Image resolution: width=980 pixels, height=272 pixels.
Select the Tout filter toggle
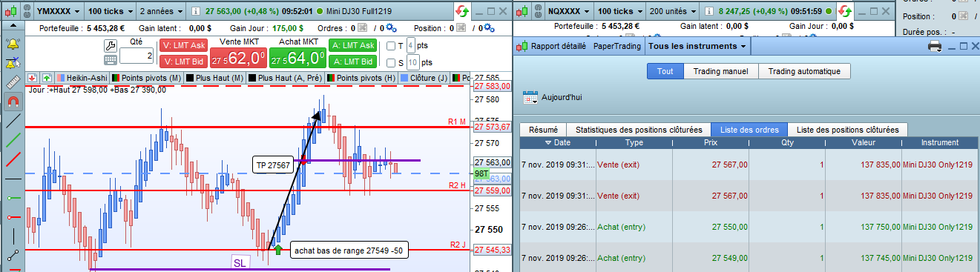pos(665,72)
